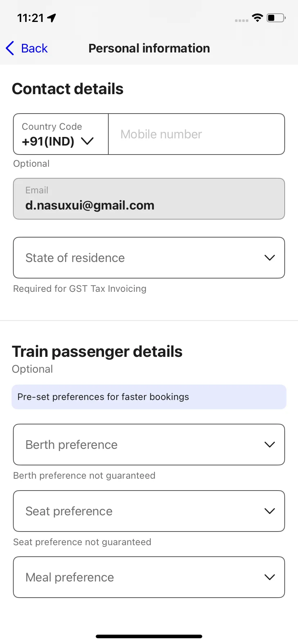Tap the Personal information page title

click(149, 48)
